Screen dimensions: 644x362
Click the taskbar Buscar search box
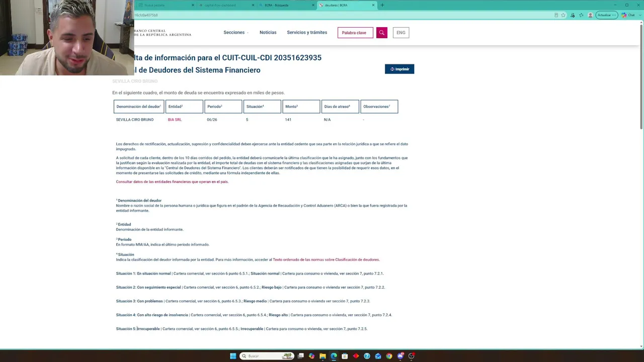[267, 356]
